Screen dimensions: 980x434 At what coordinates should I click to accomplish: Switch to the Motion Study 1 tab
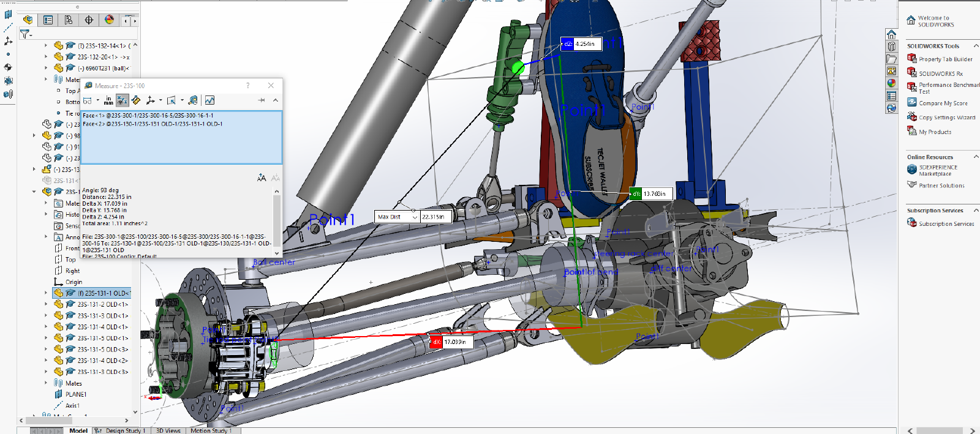coord(211,430)
